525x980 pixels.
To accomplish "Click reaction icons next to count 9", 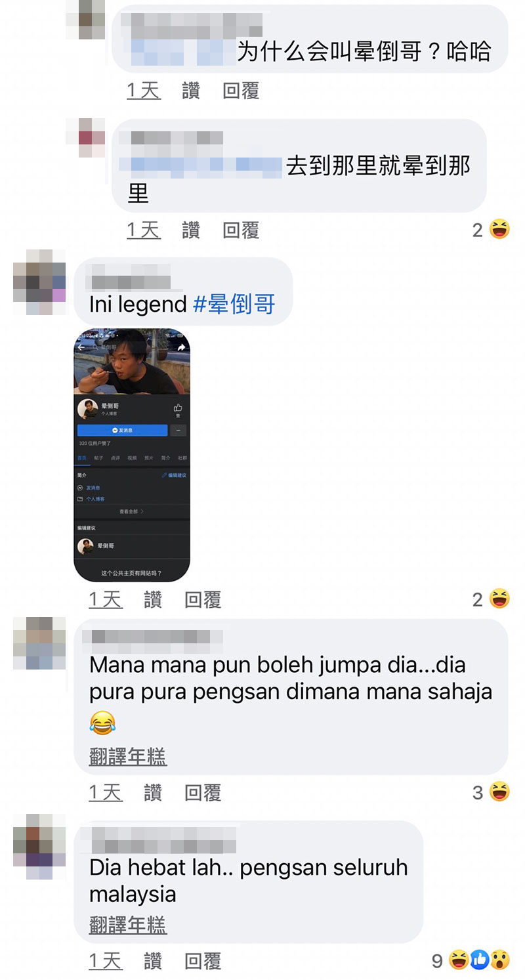I will tap(479, 960).
